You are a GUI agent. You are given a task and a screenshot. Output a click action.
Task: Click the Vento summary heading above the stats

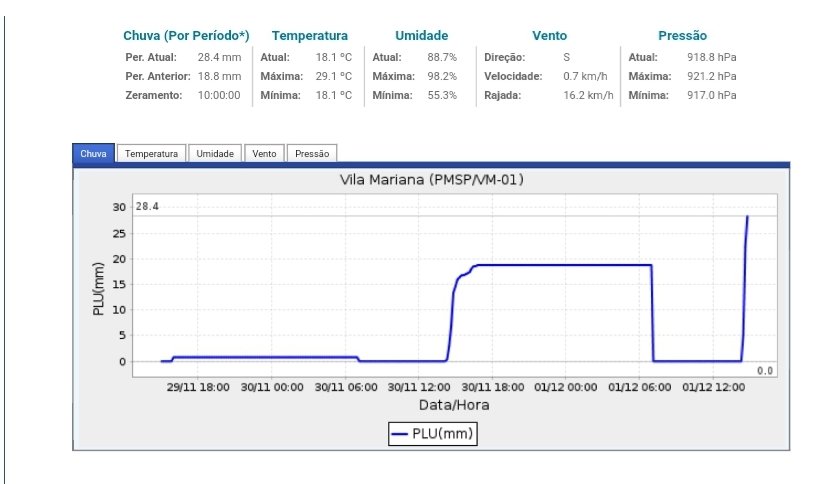click(x=549, y=36)
